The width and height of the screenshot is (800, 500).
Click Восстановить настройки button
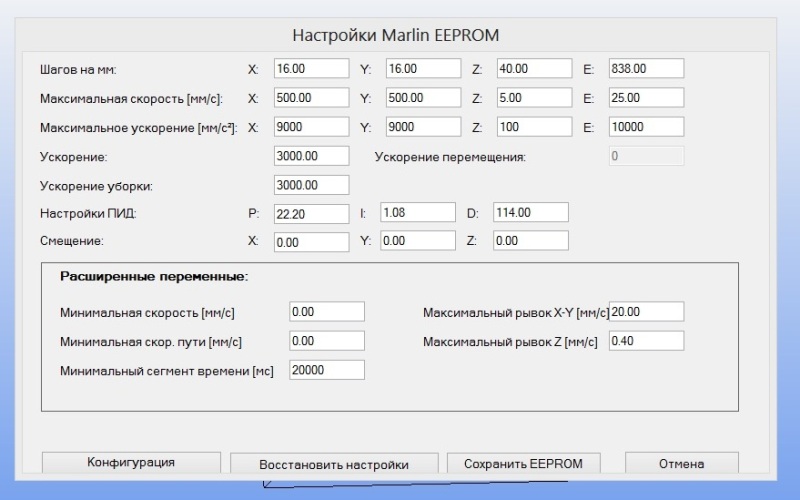click(334, 464)
